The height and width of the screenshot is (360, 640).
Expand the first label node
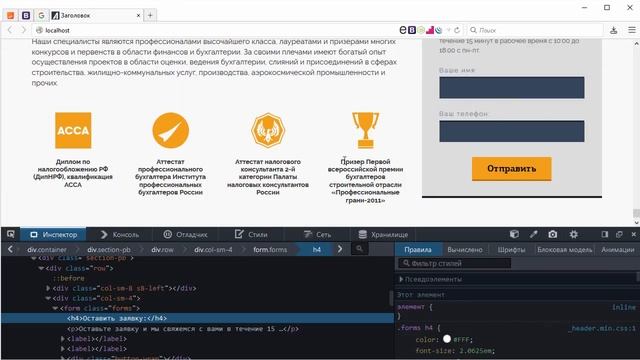pos(62,339)
